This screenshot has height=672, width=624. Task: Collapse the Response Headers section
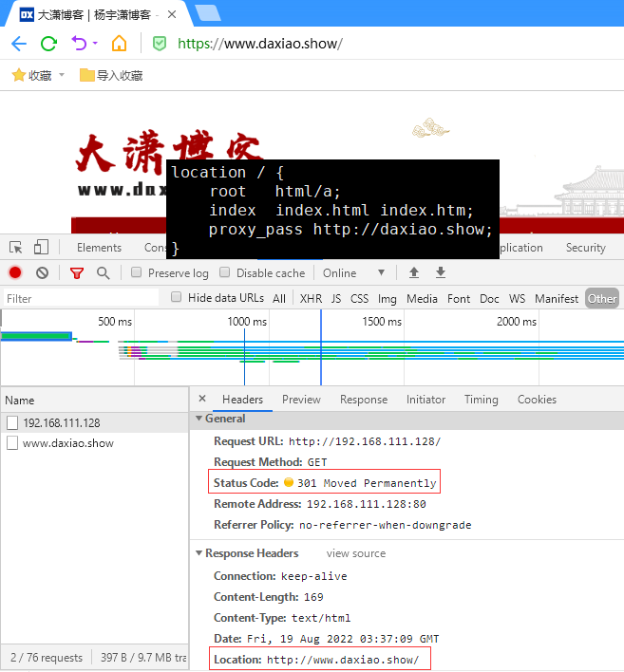[x=199, y=552]
